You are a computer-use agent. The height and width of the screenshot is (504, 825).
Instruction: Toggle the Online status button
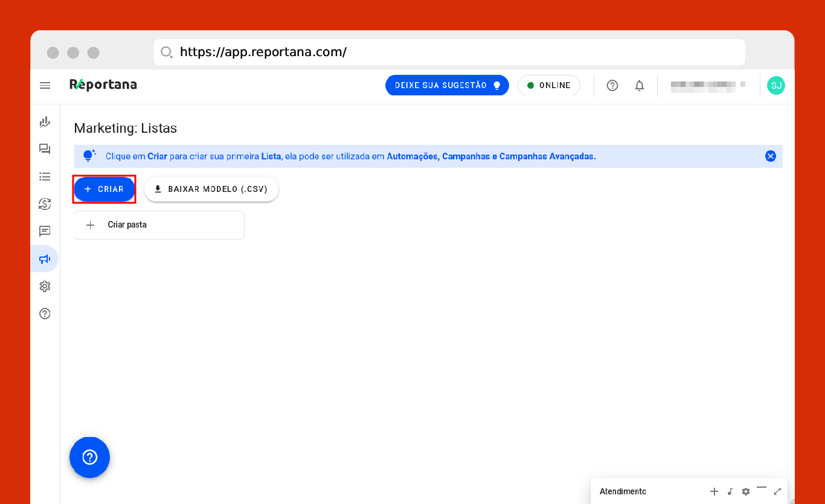(x=548, y=86)
